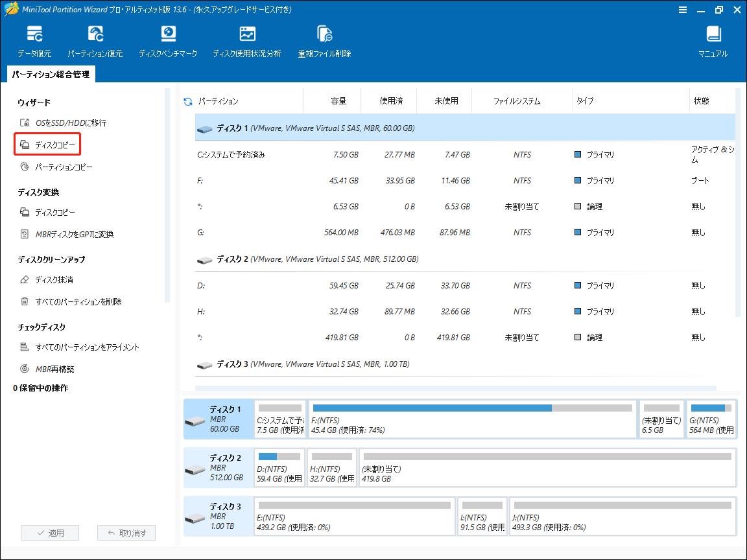Select 6.53 GB unallocated partition row
Screen dimensions: 747x560
(465, 207)
